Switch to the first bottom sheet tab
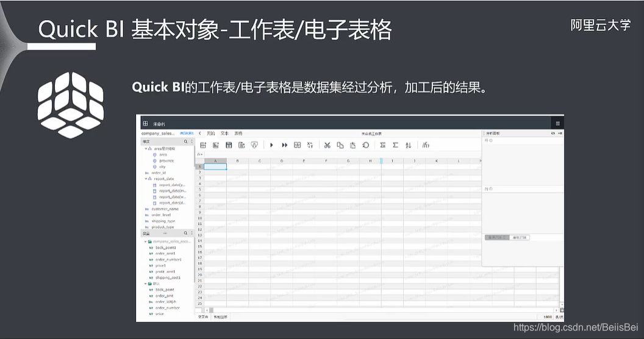644x339 pixels. click(203, 317)
